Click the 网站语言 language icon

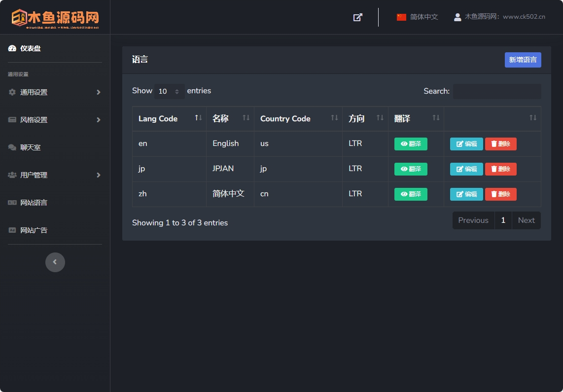[12, 203]
